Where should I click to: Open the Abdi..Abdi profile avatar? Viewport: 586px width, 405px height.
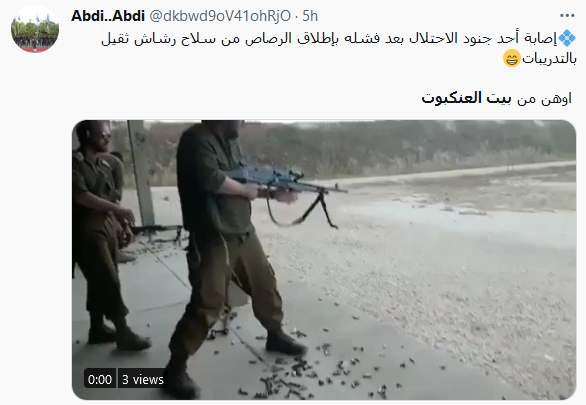click(35, 29)
